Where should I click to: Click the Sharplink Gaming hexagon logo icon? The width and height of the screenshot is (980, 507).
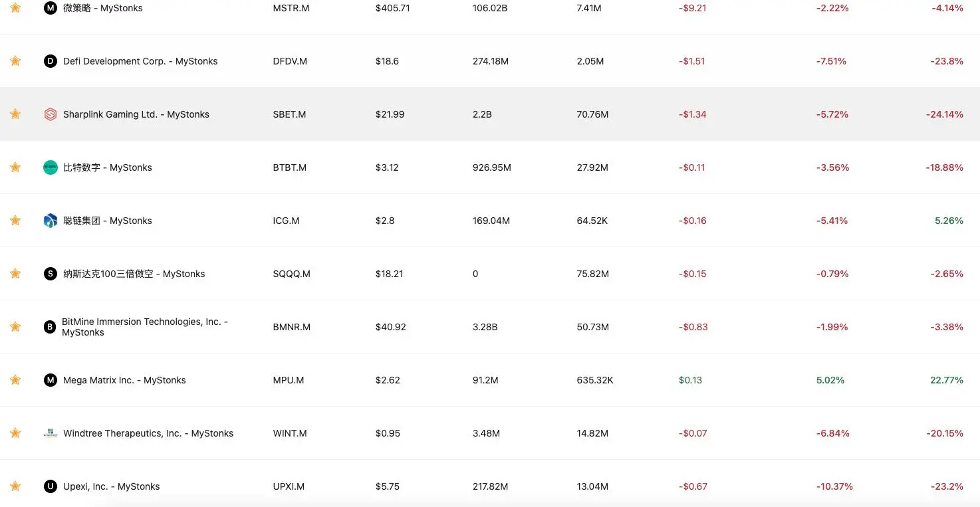click(51, 114)
